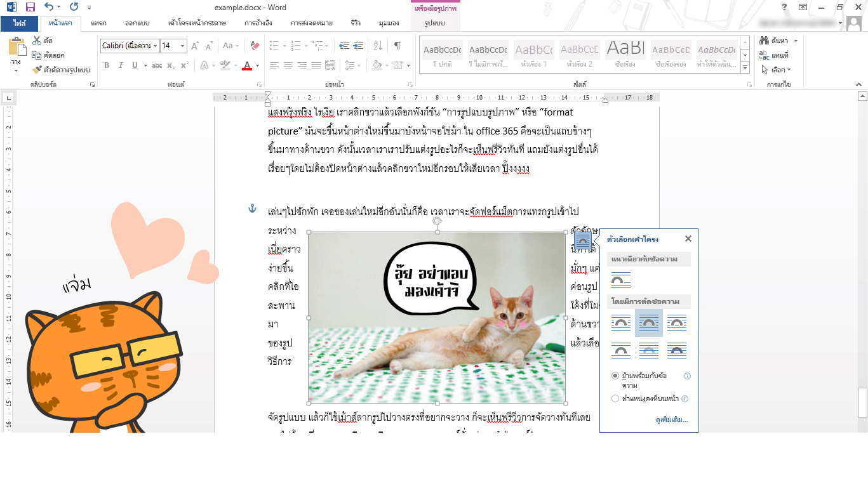
Task: Apply Thai distributed alignment
Action: (x=330, y=65)
